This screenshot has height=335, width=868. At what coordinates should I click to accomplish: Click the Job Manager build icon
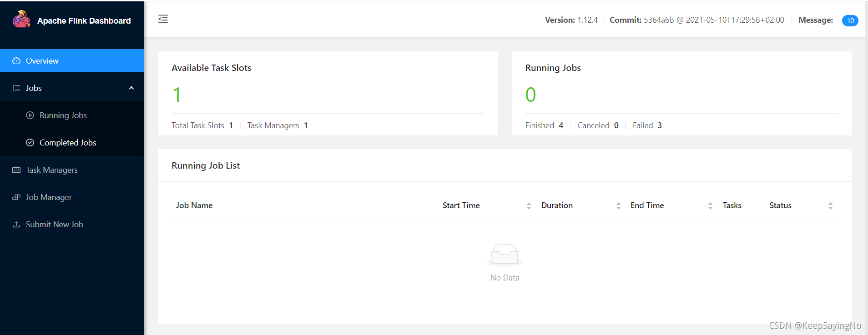pyautogui.click(x=16, y=197)
